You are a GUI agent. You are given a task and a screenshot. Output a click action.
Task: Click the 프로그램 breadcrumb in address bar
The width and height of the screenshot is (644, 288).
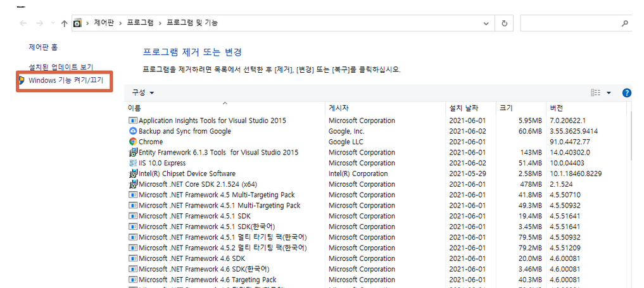point(140,23)
